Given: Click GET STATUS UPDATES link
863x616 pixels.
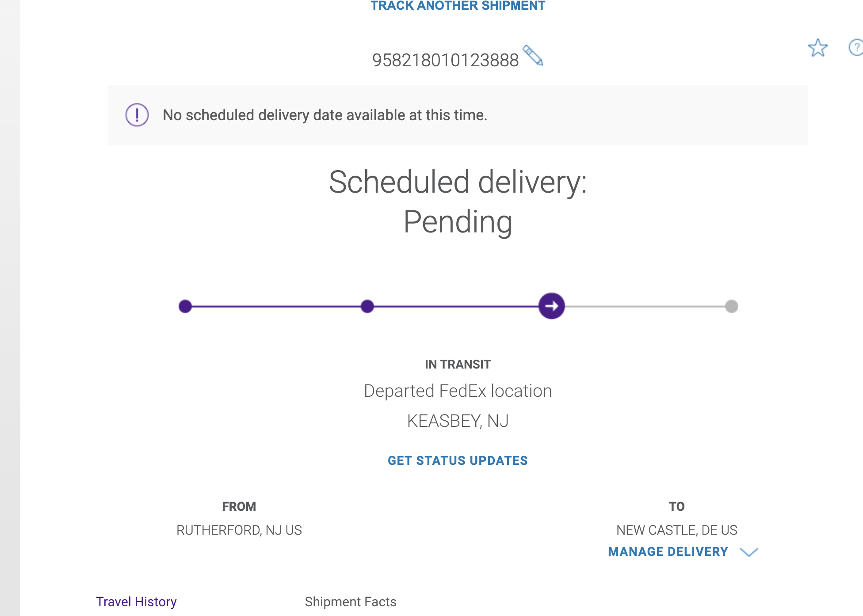Looking at the screenshot, I should (458, 460).
